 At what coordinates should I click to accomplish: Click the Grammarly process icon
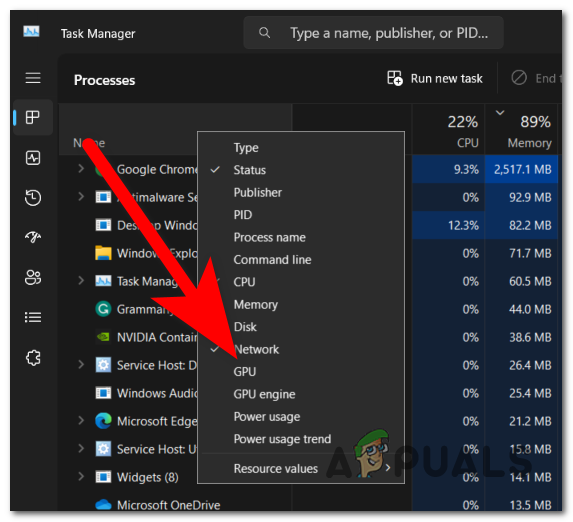[103, 309]
